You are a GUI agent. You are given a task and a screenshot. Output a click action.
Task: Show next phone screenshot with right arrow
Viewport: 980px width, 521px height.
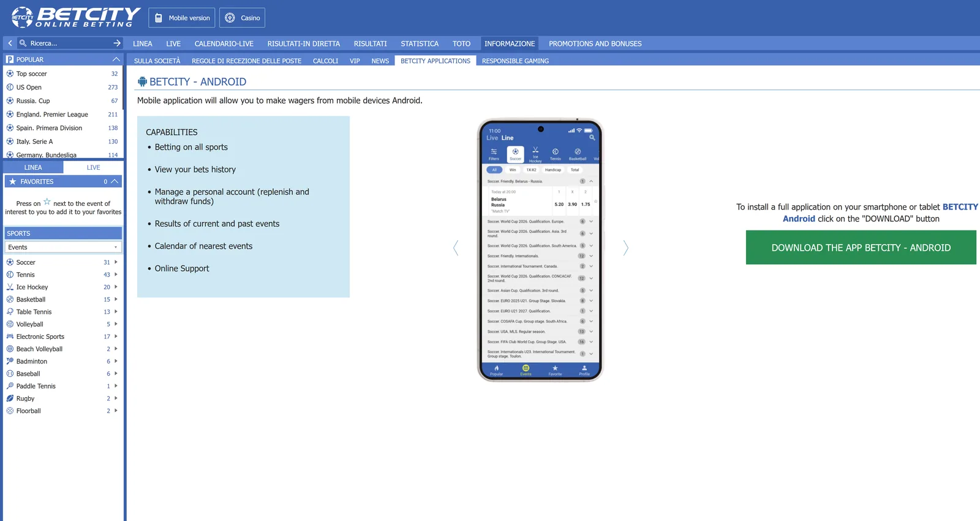pos(625,248)
